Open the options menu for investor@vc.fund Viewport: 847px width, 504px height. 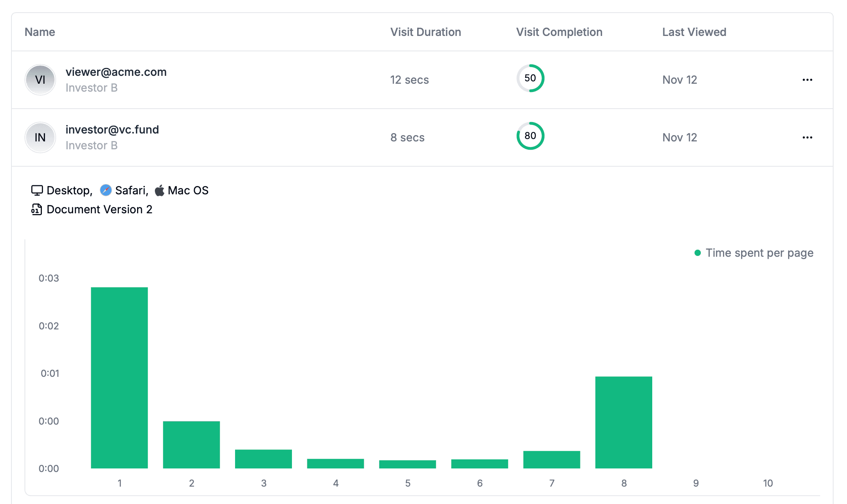pos(807,137)
